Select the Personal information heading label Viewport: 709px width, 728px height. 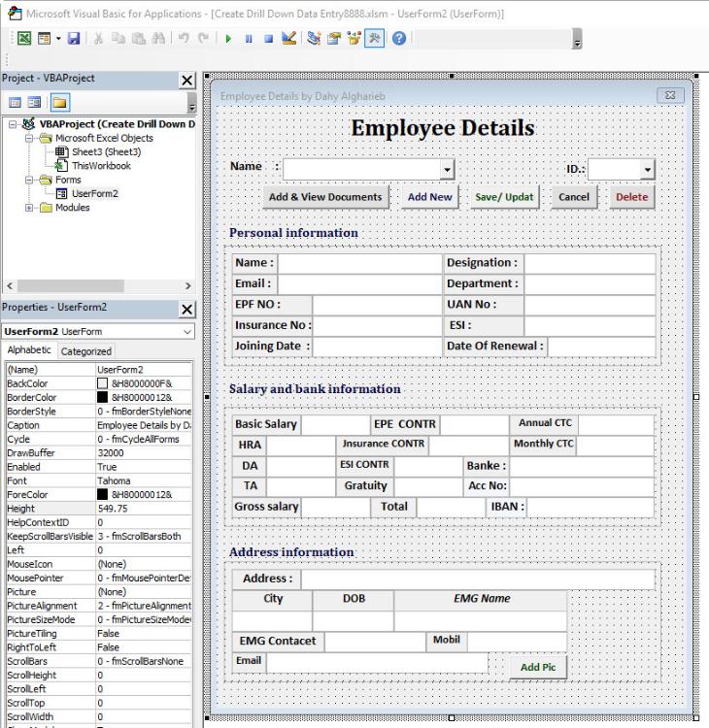(x=293, y=233)
